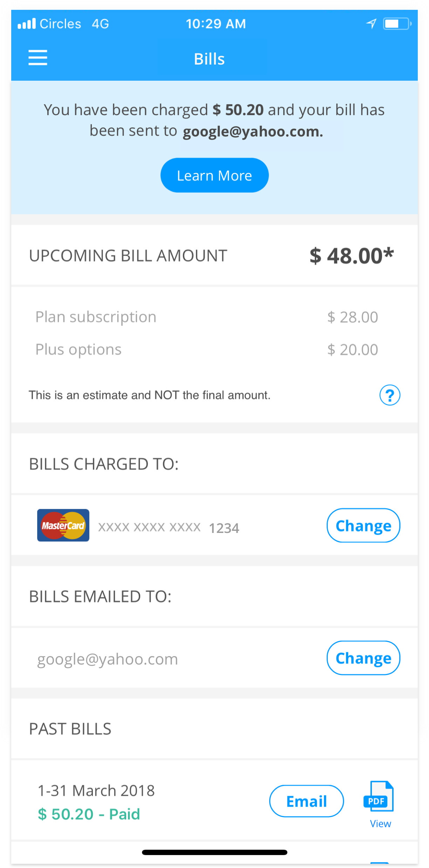Select the Plan subscription row
Screen dimensions: 429x868
(x=206, y=317)
